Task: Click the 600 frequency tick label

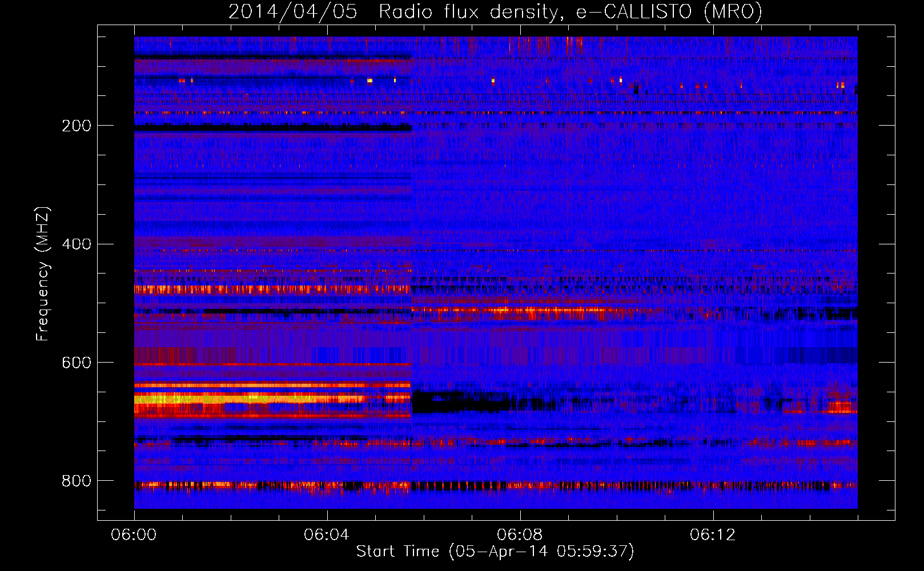Action: (x=77, y=363)
